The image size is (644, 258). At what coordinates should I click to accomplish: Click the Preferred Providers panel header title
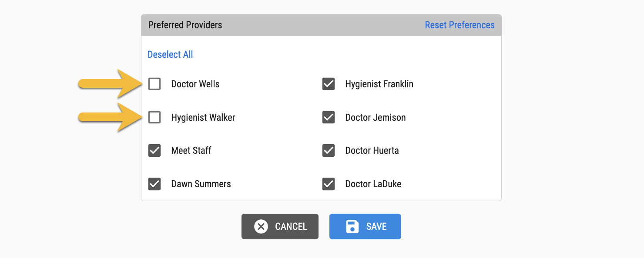(x=185, y=25)
